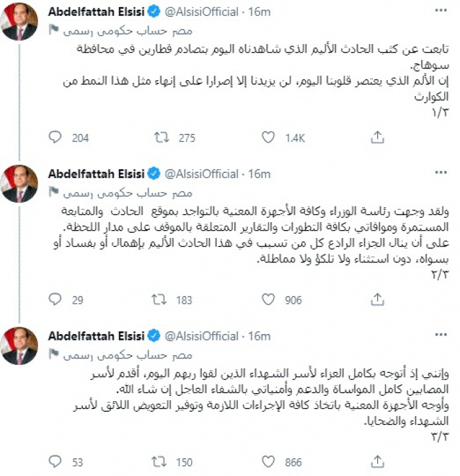Screen dimensions: 460x476
Task: Open the 16m timestamp of second tweet
Action: pos(262,174)
